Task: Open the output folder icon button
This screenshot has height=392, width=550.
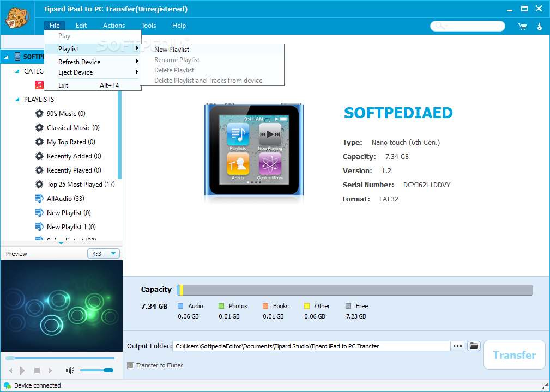Action: tap(474, 346)
